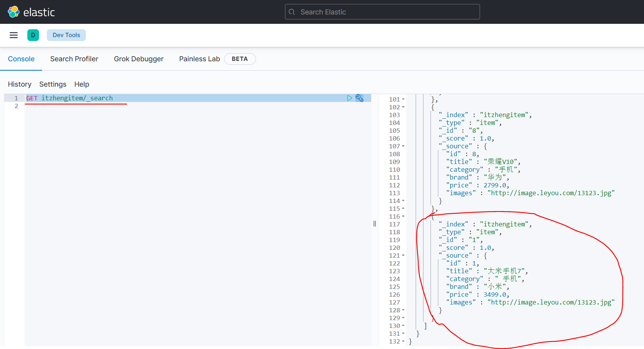Toggle the fold marker at line 128
The height and width of the screenshot is (349, 644).
click(x=403, y=310)
